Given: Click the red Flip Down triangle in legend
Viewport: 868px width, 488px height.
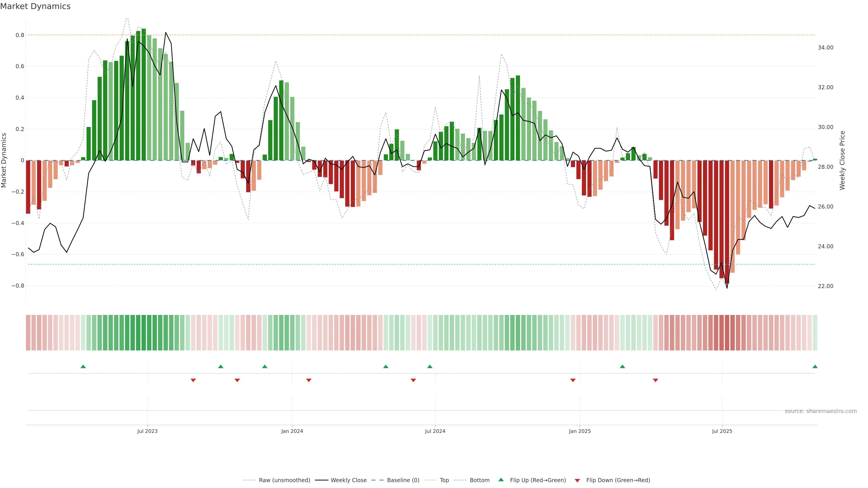Looking at the screenshot, I should (x=577, y=480).
